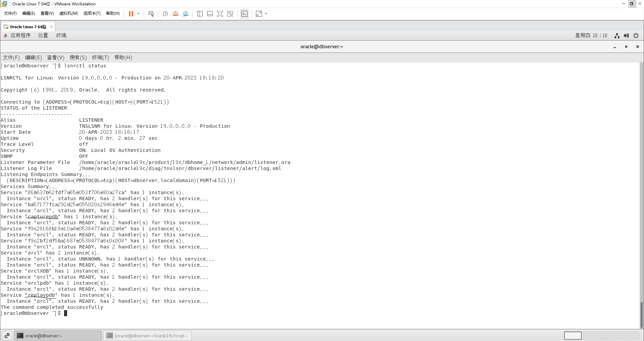Click the network status icon
Screen dimensions: 644x341
click(x=617, y=36)
